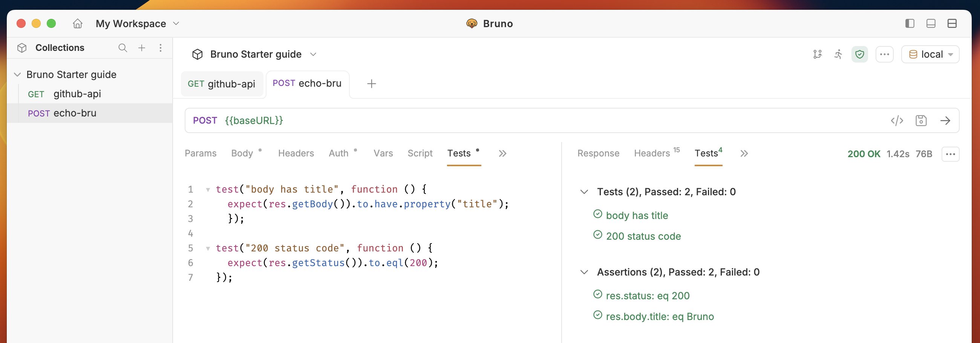Open the My Workspace dropdown
Image resolution: width=980 pixels, height=343 pixels.
(137, 24)
